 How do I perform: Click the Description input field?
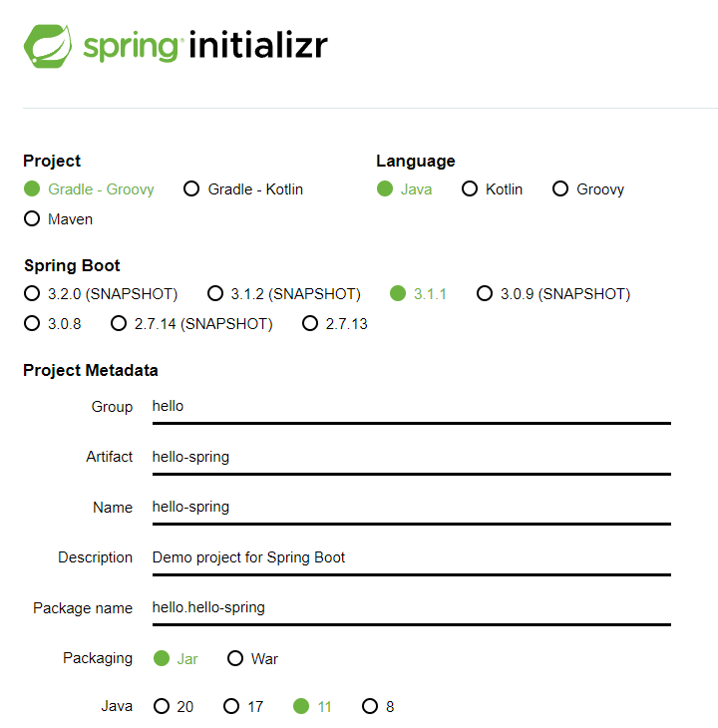pyautogui.click(x=412, y=558)
